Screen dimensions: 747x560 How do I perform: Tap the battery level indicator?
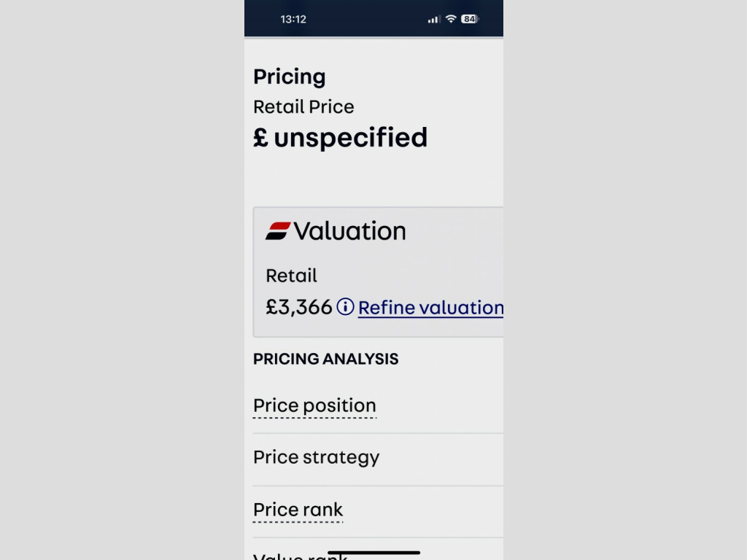pos(469,19)
